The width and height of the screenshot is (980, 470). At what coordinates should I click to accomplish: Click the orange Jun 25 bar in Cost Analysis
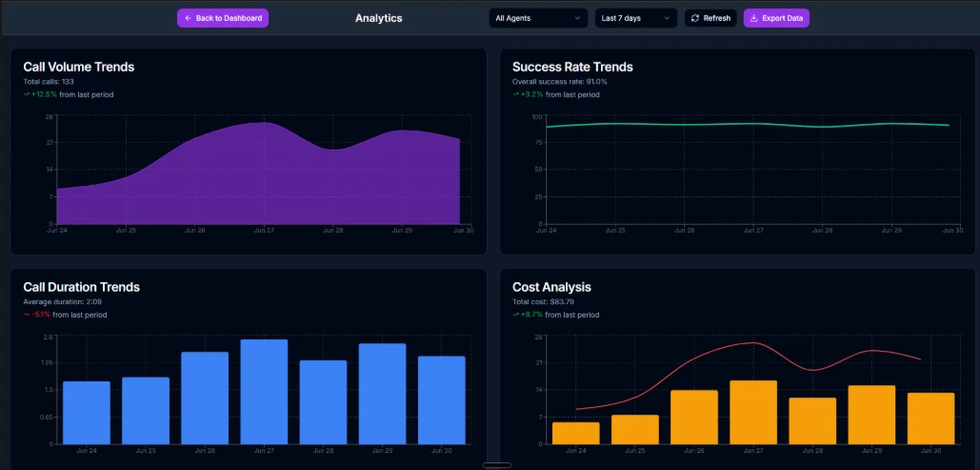tap(635, 429)
